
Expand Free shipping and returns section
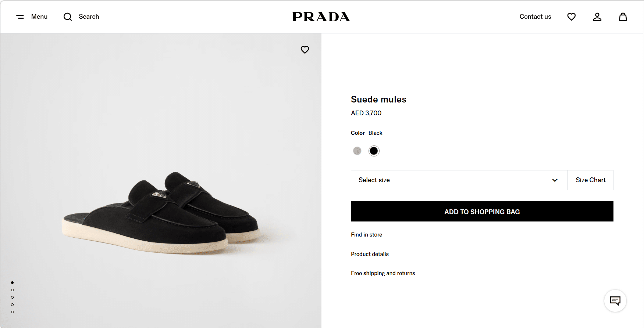(383, 273)
